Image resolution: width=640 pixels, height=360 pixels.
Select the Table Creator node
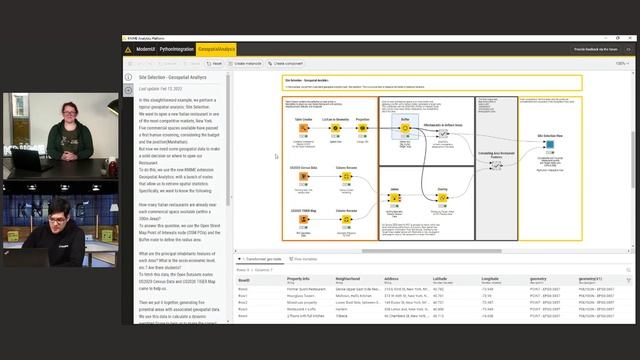click(x=303, y=128)
